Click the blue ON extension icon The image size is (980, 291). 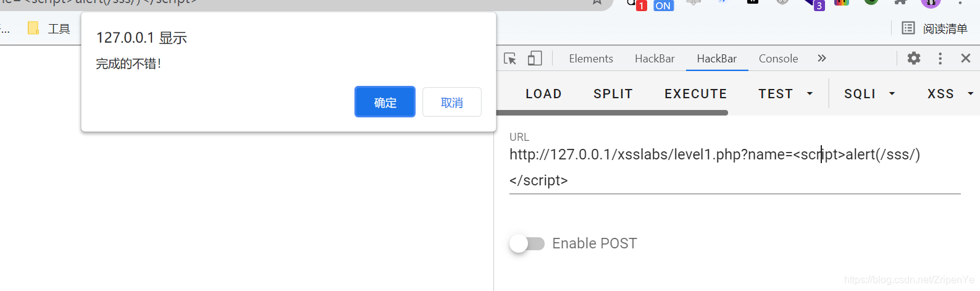pos(663,5)
